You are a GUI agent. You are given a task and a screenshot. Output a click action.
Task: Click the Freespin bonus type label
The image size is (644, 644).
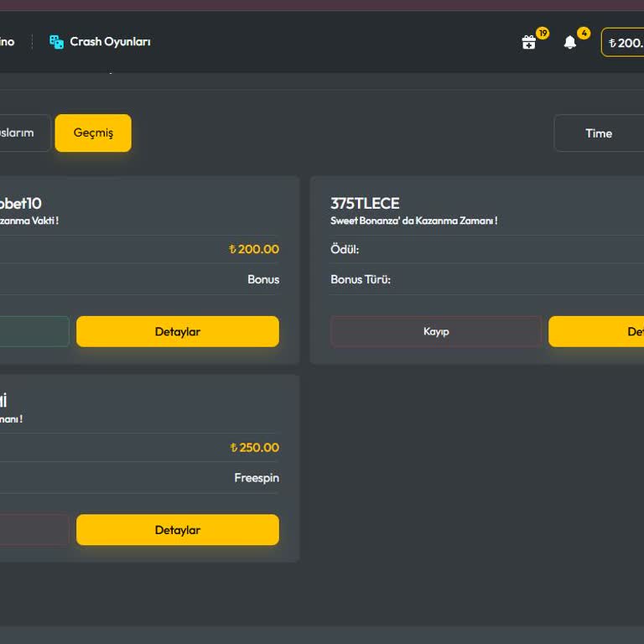click(257, 478)
